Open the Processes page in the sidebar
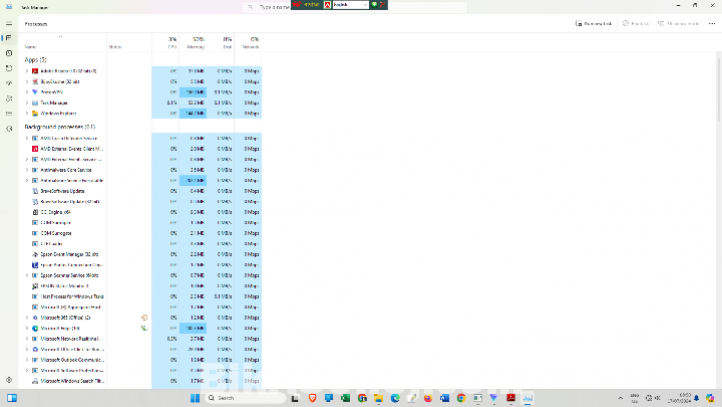 coord(9,38)
